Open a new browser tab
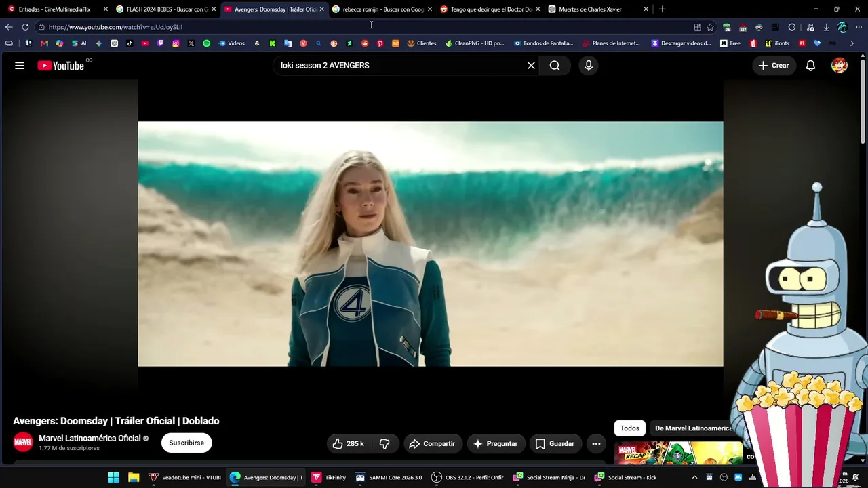Viewport: 868px width, 488px height. point(662,9)
